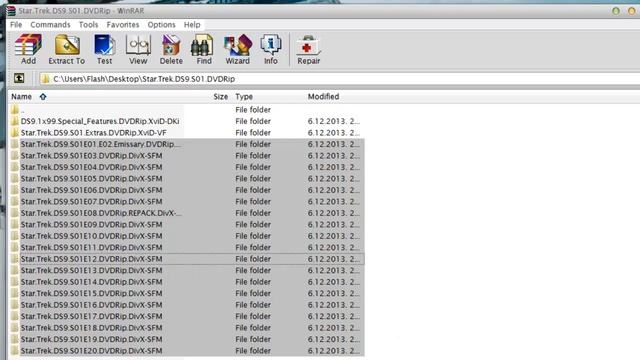Select Star.Trek.DS9.S01E19.DVDRip.DivX-SFM row
The image size is (640, 360).
click(x=186, y=339)
